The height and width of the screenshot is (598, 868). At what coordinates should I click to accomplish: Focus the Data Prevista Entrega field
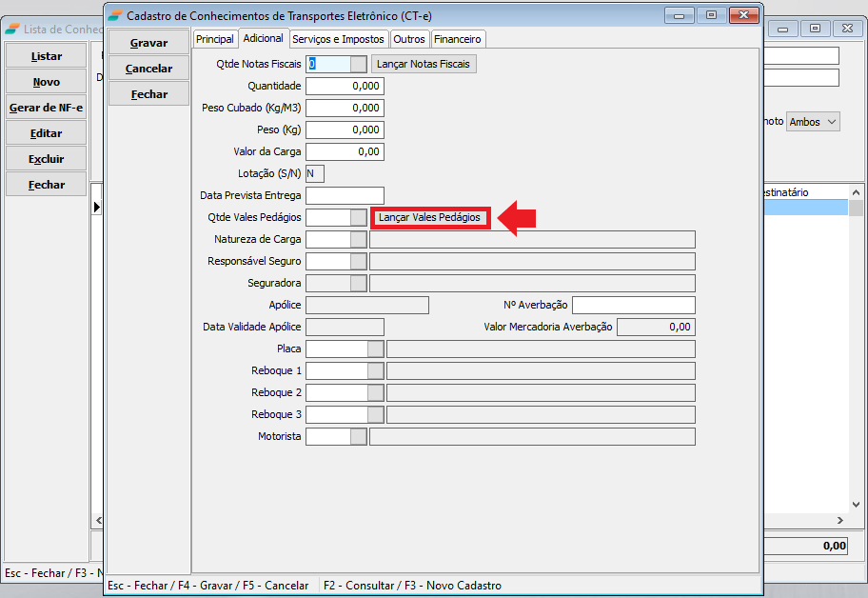click(345, 195)
